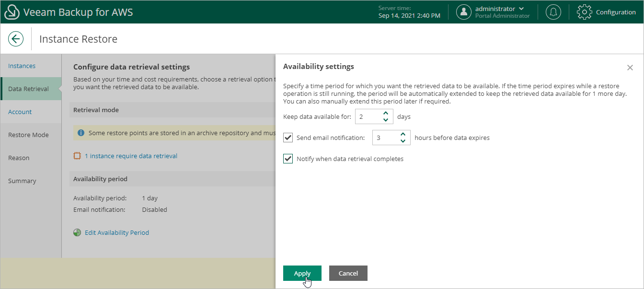Go to the Account step
Screen dimensions: 644x289
click(20, 112)
